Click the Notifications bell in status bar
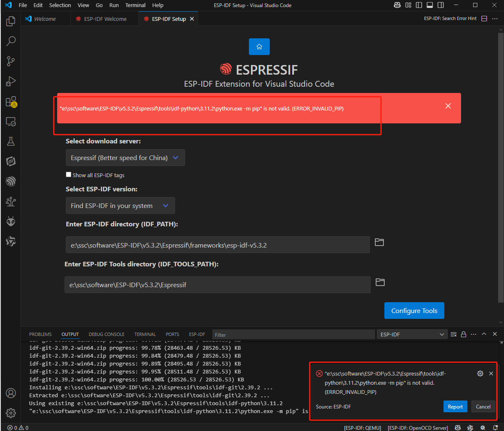 (x=495, y=428)
